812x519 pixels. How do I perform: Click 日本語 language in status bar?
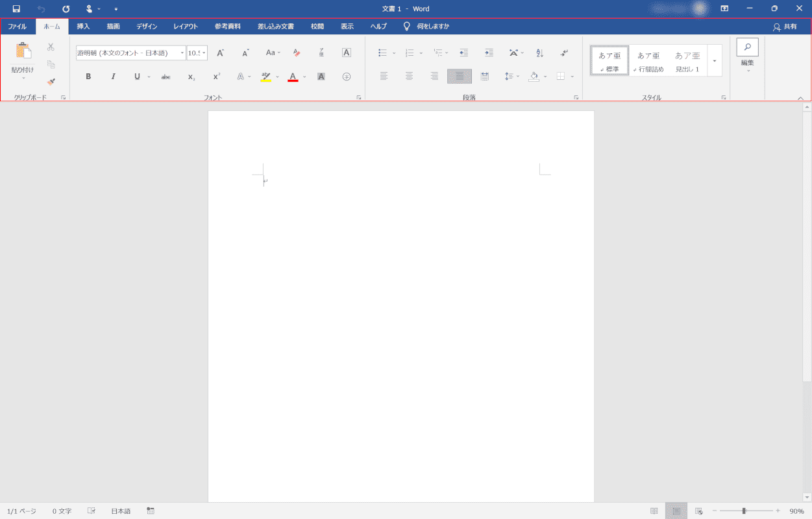pos(121,511)
